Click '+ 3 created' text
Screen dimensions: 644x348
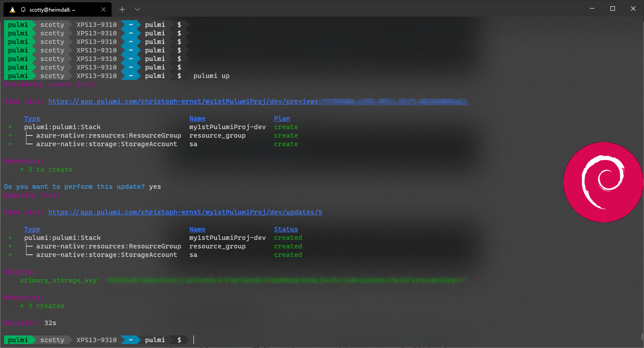click(x=42, y=306)
